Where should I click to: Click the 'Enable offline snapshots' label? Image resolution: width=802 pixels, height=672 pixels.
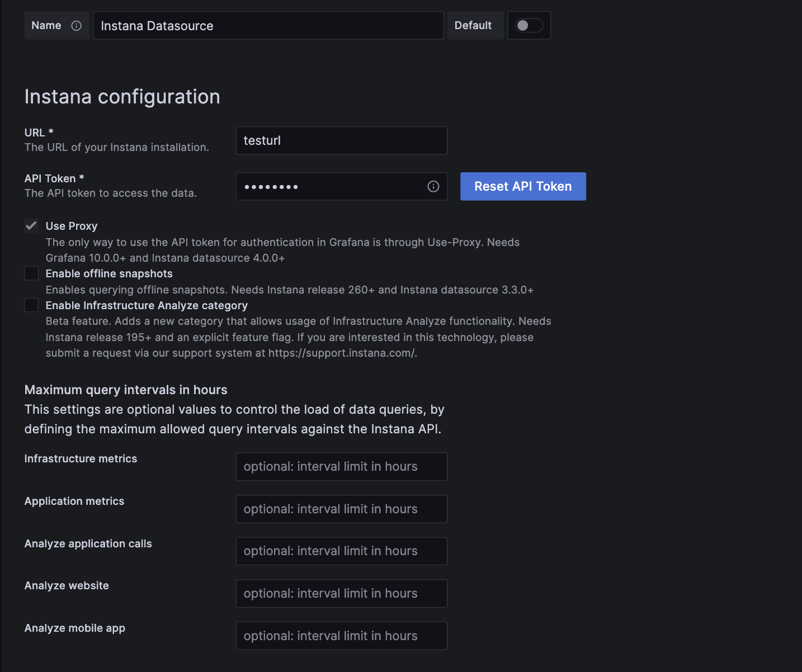(x=109, y=273)
